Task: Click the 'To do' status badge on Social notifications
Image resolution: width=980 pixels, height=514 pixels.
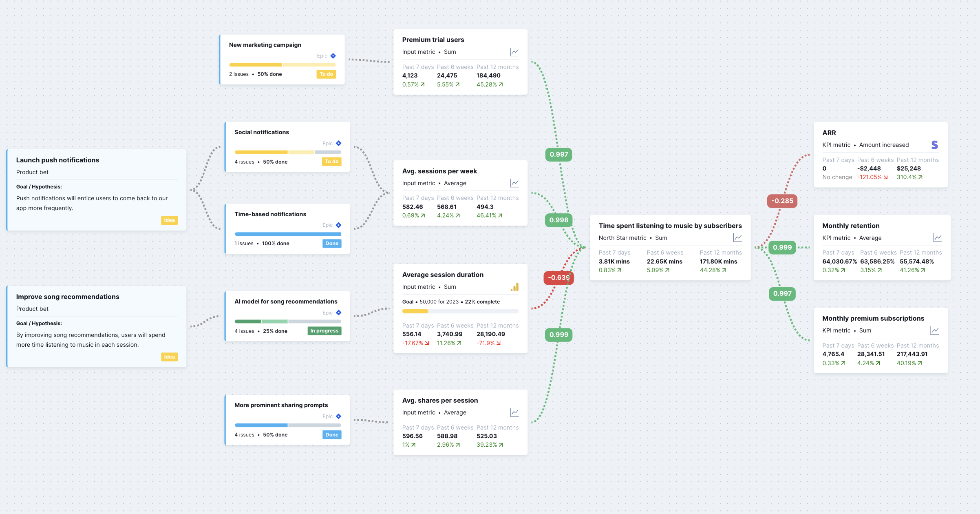Action: [x=331, y=162]
